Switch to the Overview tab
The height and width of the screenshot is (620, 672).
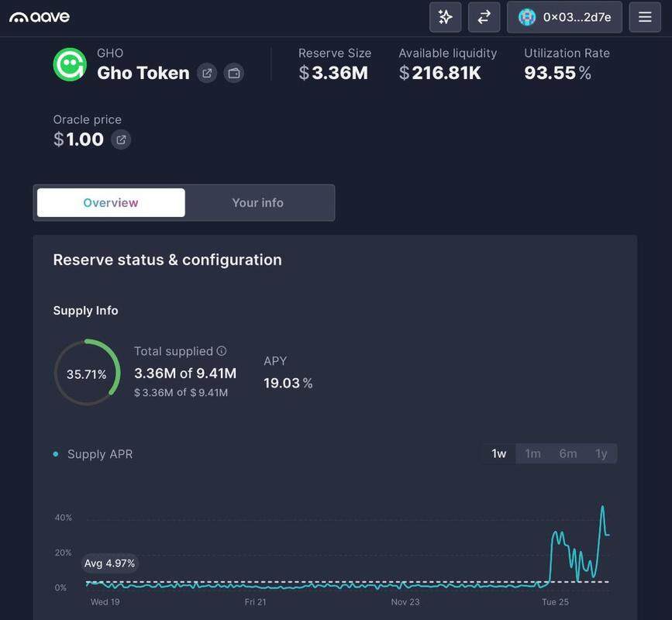[111, 203]
